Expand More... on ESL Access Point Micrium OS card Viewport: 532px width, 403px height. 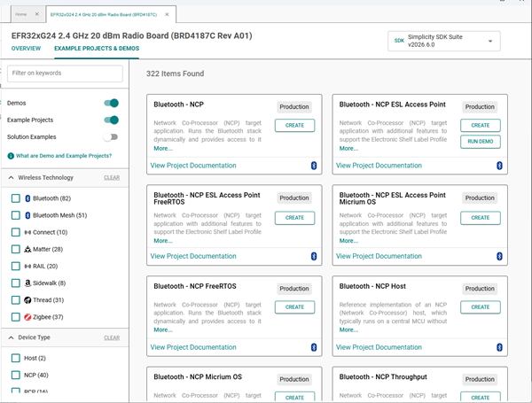coord(348,241)
